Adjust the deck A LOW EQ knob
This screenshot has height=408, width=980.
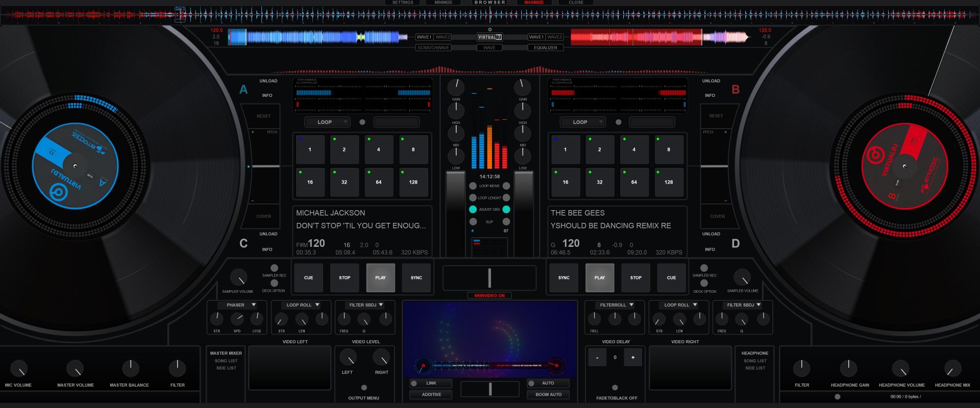coord(456,156)
